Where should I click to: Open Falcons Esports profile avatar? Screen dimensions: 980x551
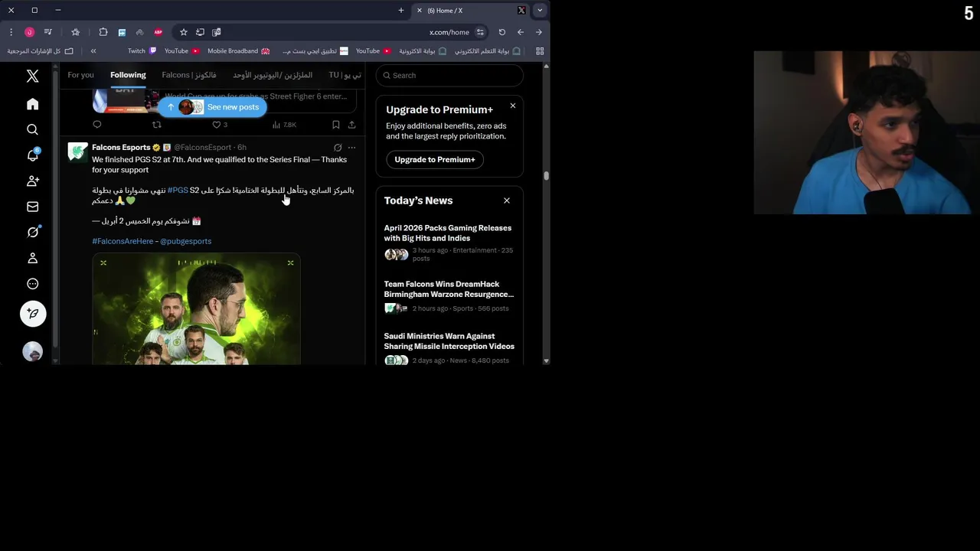[77, 152]
